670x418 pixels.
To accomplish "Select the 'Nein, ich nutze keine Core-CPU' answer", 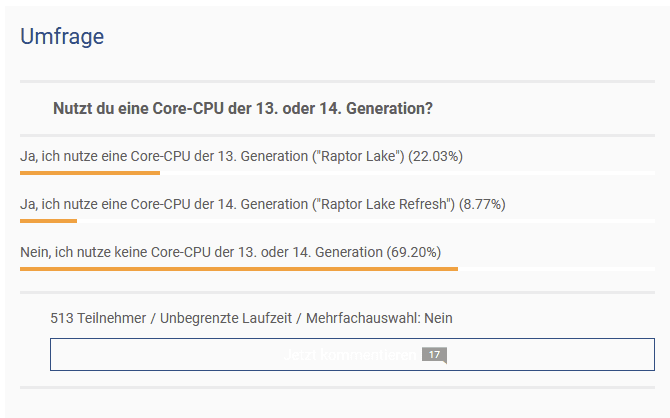I will (230, 252).
